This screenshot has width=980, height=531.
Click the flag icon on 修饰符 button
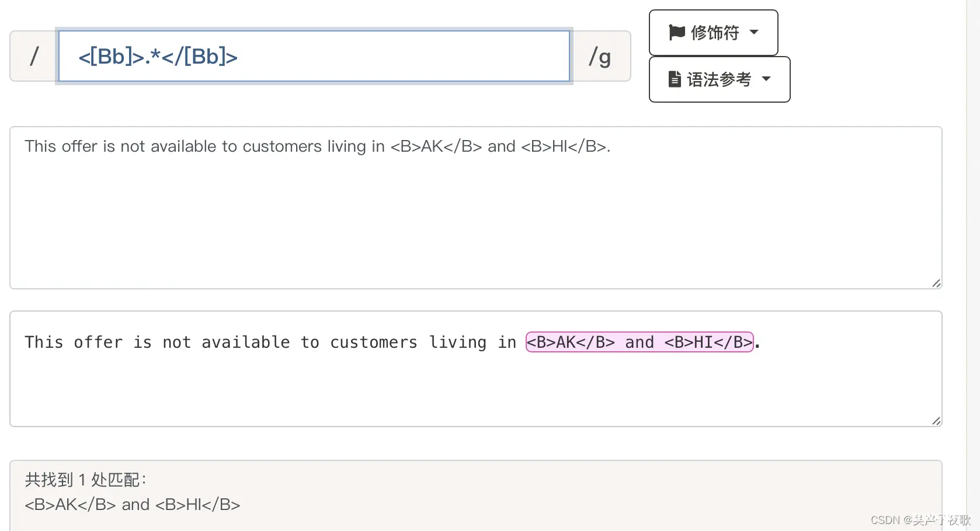[676, 32]
